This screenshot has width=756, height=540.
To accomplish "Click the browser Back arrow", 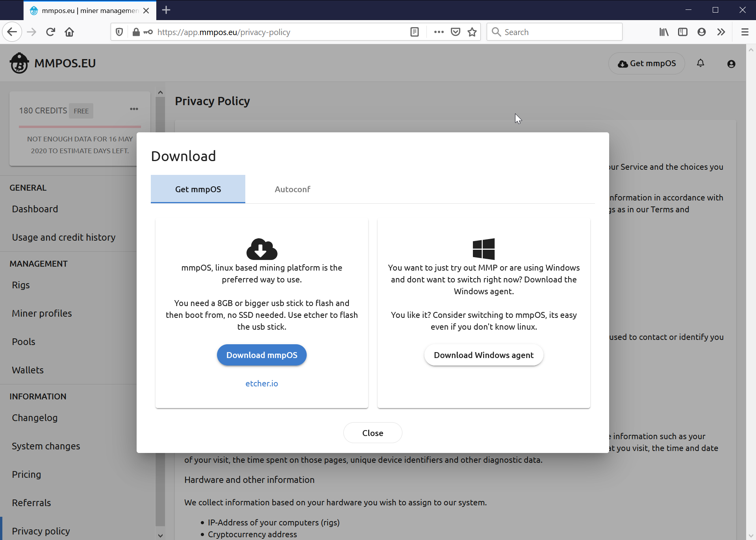I will tap(12, 32).
